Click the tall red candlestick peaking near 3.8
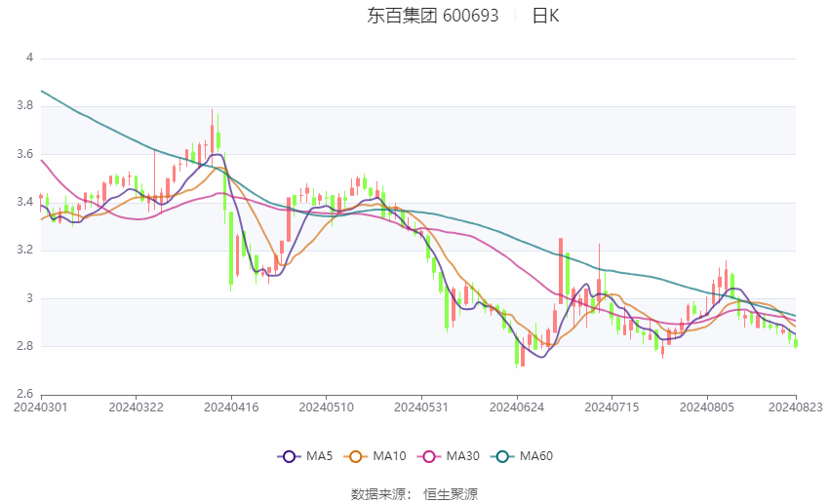This screenshot has width=829, height=504. click(212, 137)
